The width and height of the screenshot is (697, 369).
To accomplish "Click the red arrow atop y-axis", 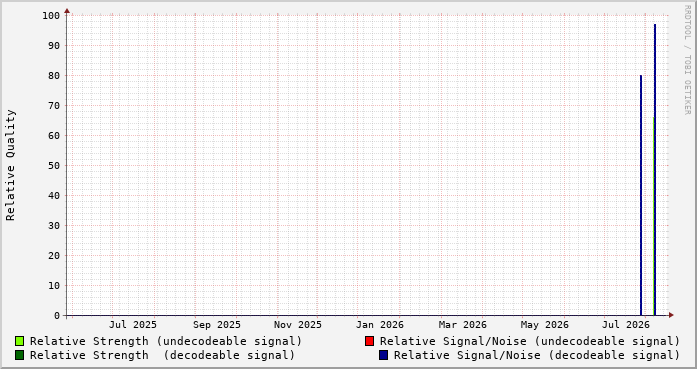I will (67, 11).
